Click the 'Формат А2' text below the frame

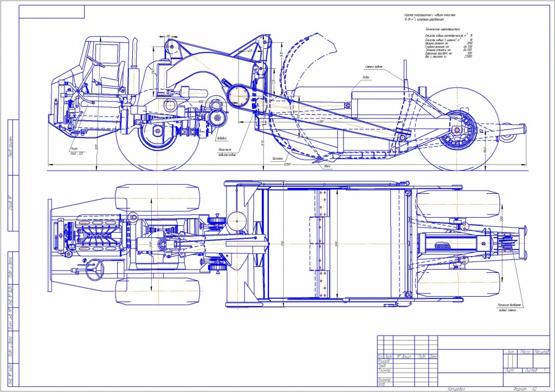coord(525,389)
